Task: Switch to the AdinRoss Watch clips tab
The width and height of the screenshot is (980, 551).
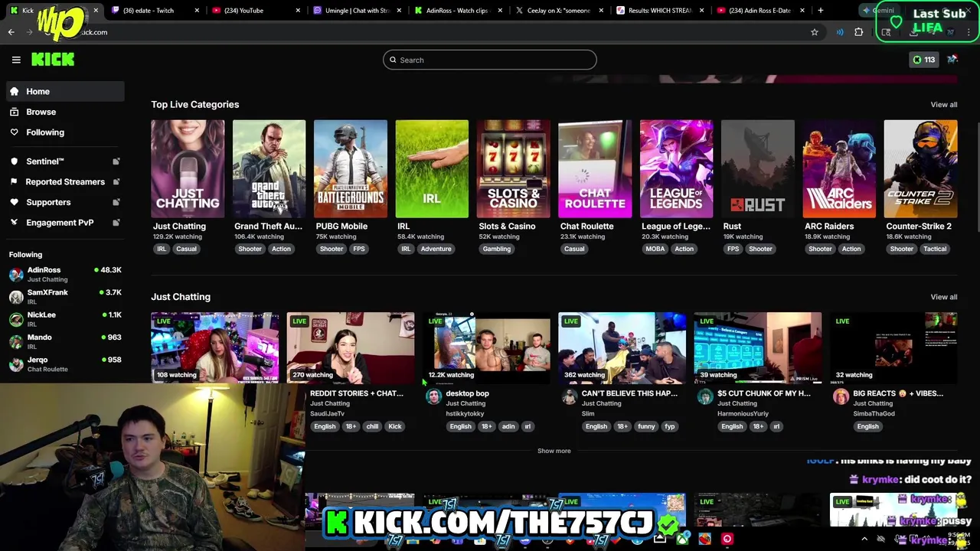Action: (457, 11)
